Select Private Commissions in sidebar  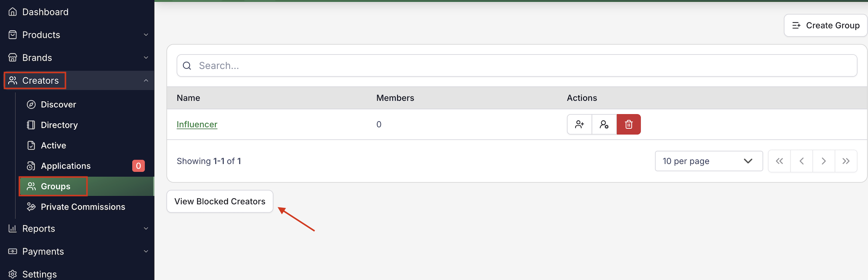82,207
